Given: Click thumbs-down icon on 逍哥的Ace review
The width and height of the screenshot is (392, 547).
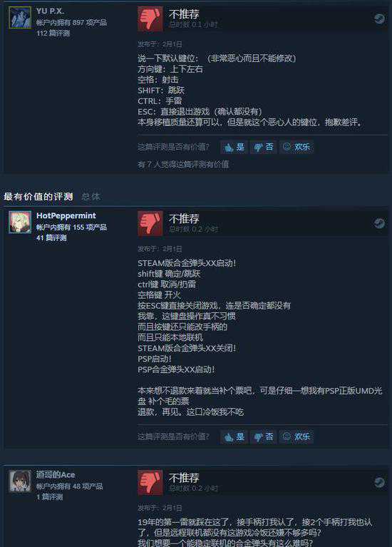Looking at the screenshot, I should click(150, 483).
